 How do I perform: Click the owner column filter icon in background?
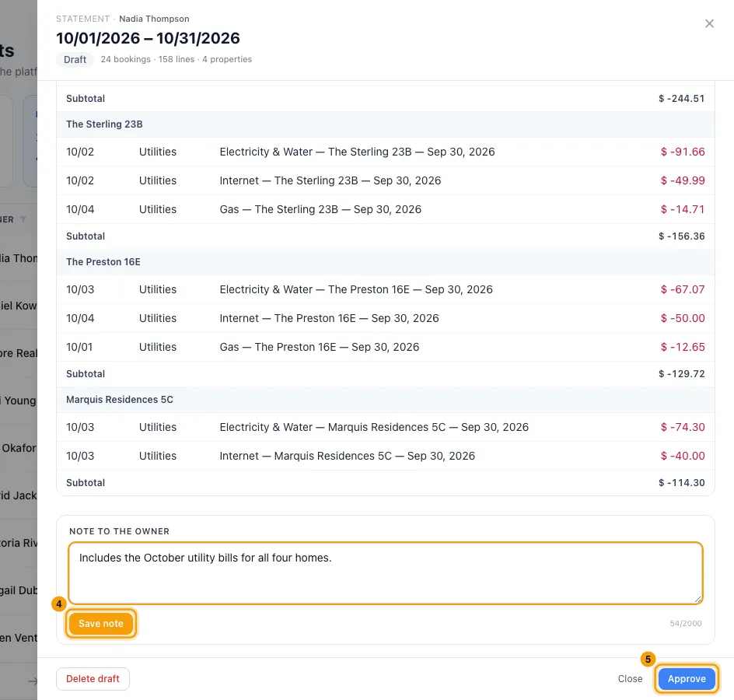pos(23,219)
